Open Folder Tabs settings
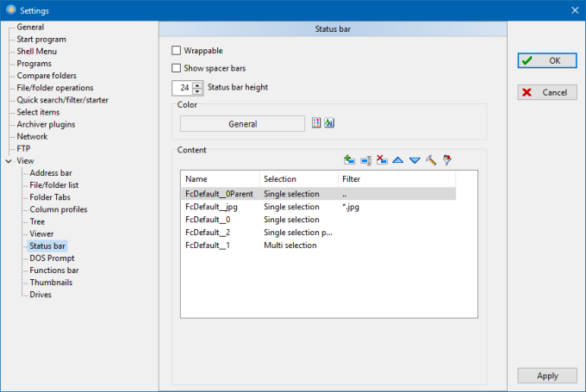The height and width of the screenshot is (392, 586). [50, 197]
